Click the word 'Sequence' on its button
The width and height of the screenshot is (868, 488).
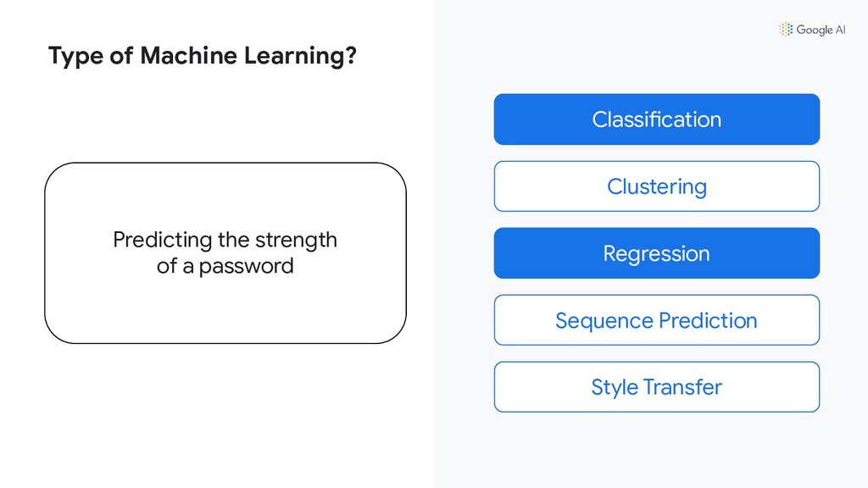604,321
